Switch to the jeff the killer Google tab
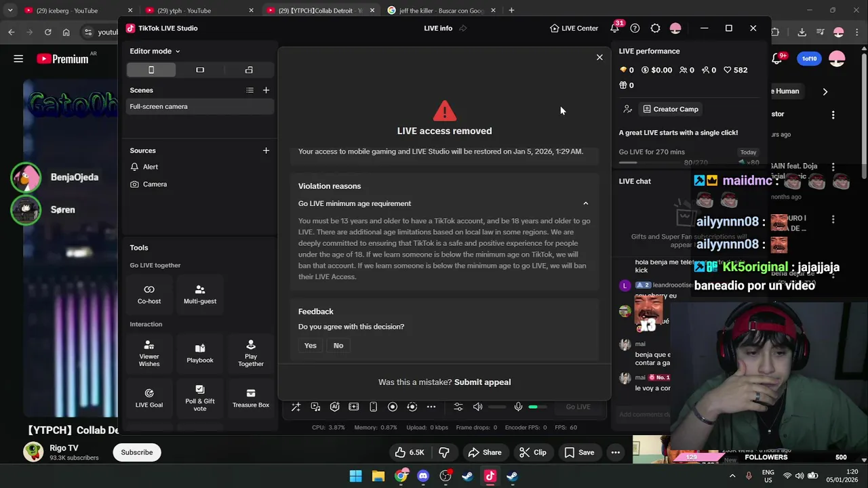 coord(441,11)
